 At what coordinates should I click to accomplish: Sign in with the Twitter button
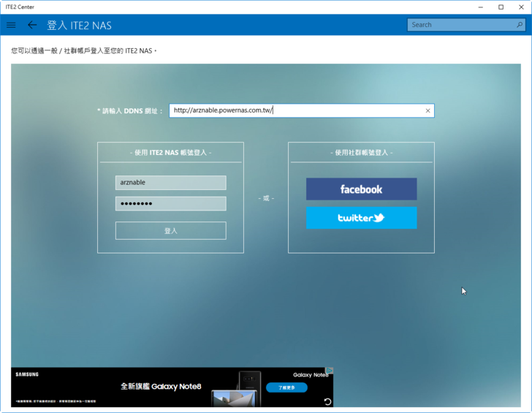coord(361,218)
